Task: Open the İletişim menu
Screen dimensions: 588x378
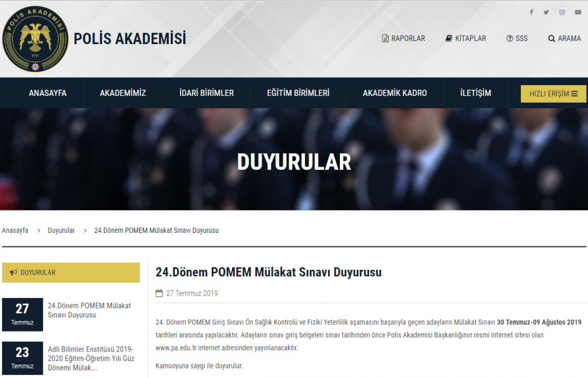Action: [476, 93]
